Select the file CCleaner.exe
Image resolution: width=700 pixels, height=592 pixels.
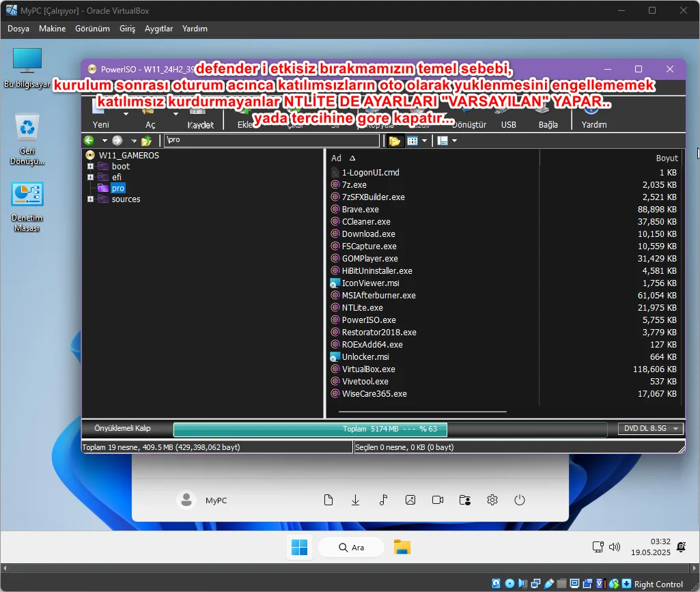click(366, 222)
